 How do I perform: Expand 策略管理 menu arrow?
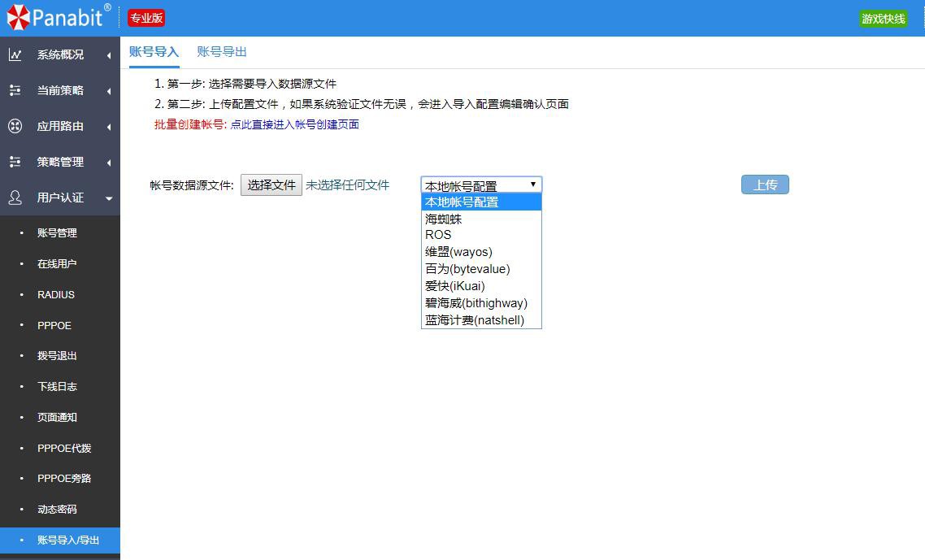(x=109, y=163)
